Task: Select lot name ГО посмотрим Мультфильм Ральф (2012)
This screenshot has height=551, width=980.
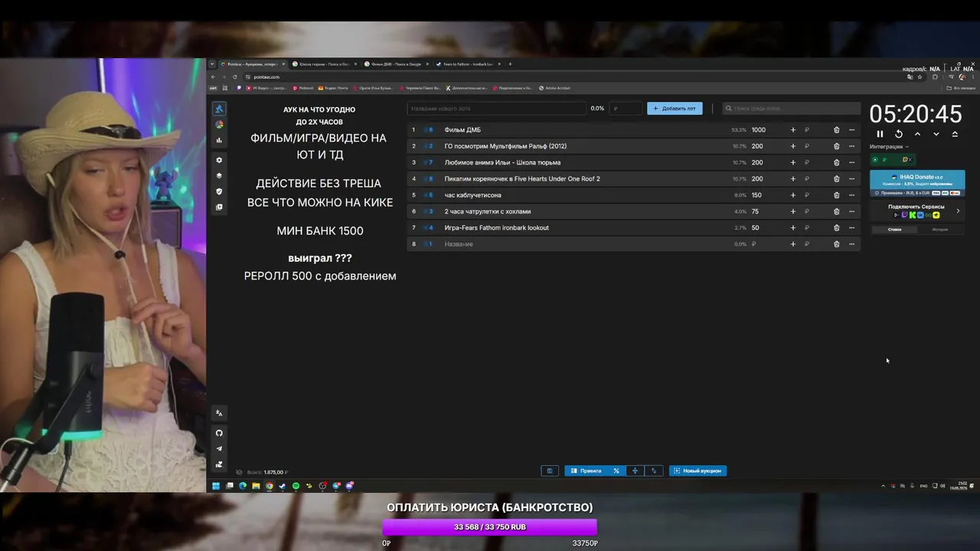Action: click(505, 146)
